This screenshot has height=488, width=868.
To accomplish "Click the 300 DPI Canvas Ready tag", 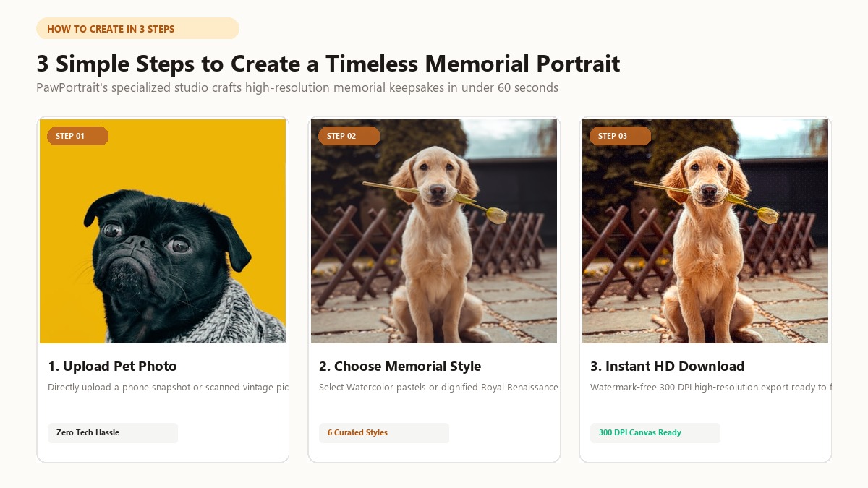I will click(x=655, y=432).
